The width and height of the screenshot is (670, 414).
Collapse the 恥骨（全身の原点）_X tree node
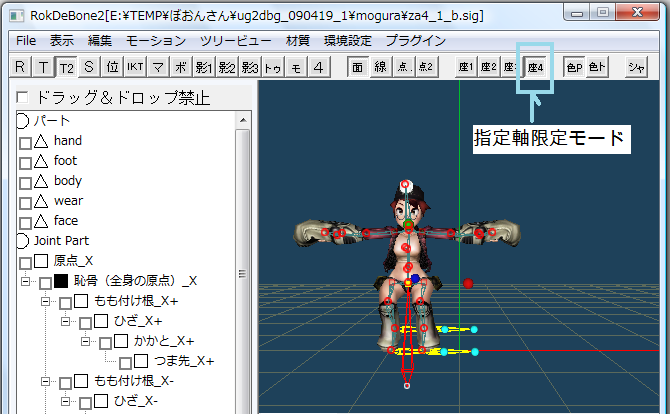26,282
